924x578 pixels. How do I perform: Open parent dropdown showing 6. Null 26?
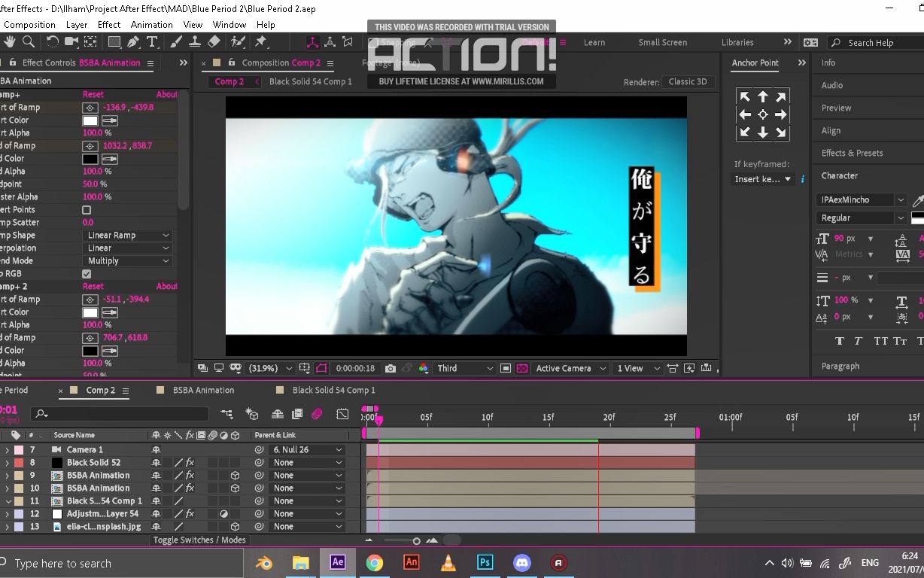(x=307, y=450)
